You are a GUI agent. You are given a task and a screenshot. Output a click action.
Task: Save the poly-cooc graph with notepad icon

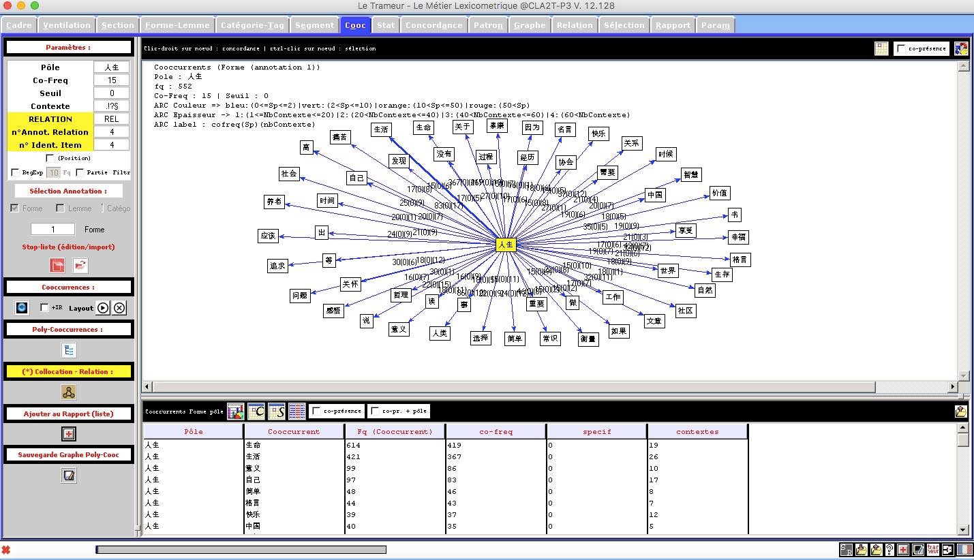[69, 476]
